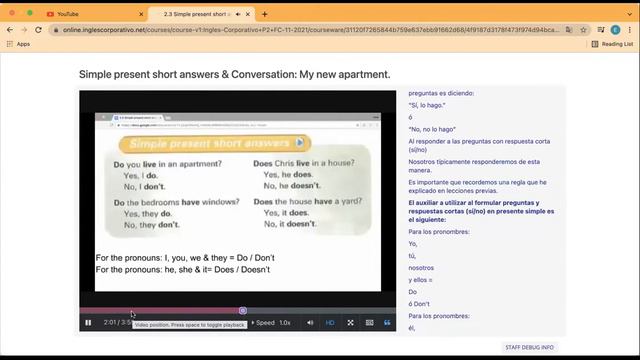This screenshot has width=640, height=360.
Task: Click the video slide area
Action: [238, 202]
